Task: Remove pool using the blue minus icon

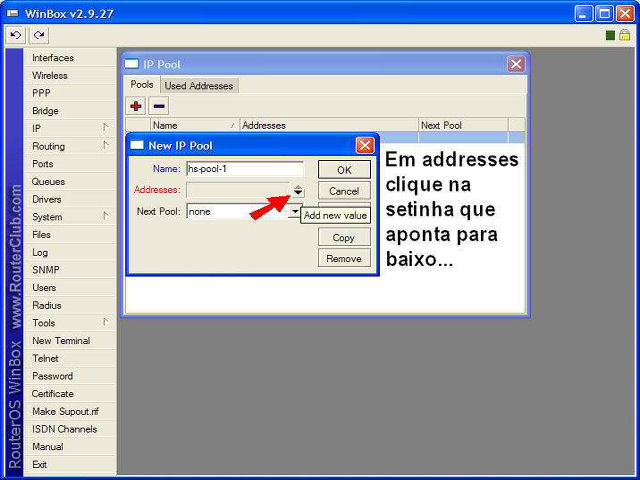Action: coord(159,106)
